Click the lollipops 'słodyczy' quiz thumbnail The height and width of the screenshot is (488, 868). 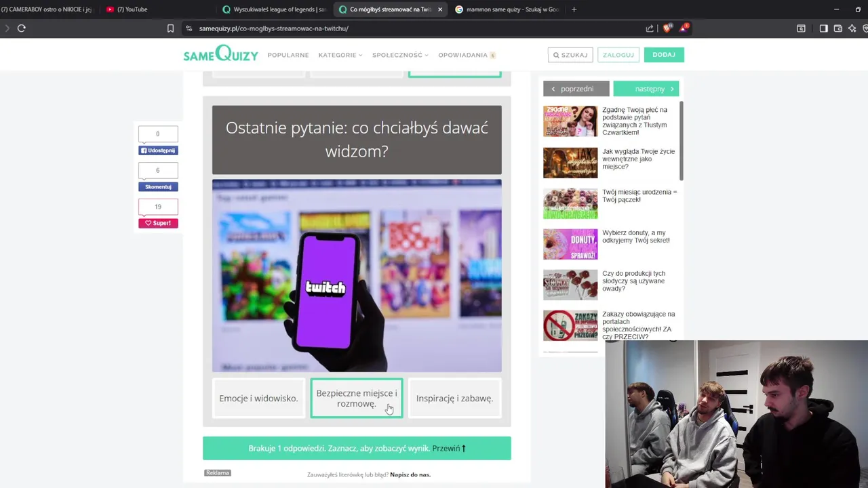(570, 285)
